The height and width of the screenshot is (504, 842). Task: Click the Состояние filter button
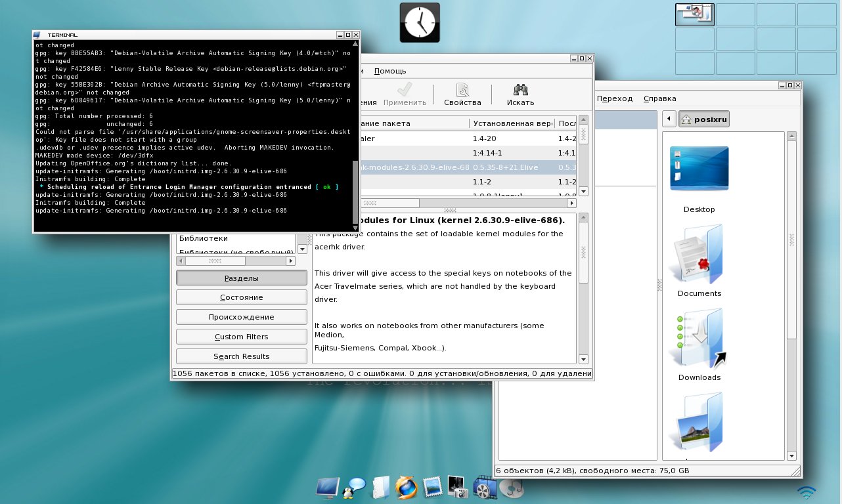coord(241,297)
